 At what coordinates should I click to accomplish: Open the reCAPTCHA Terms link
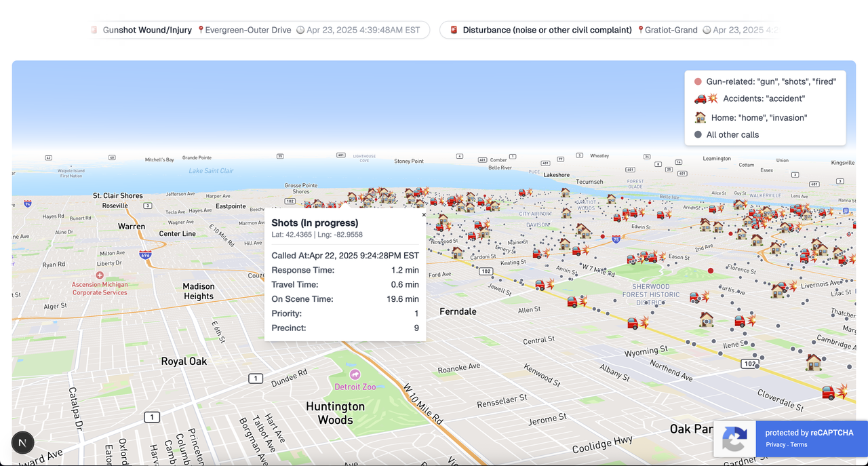(799, 445)
